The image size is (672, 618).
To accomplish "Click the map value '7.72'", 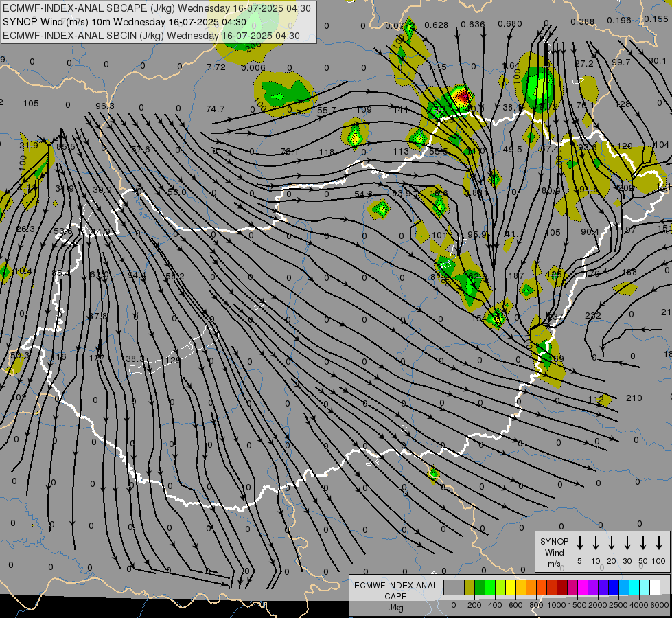I will point(216,67).
